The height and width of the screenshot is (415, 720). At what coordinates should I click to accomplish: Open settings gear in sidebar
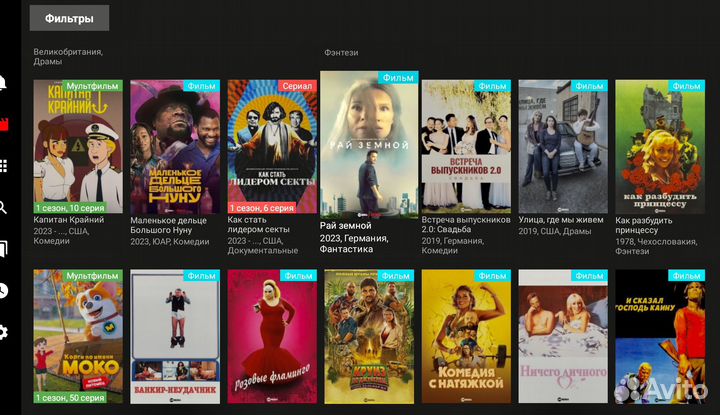3,332
